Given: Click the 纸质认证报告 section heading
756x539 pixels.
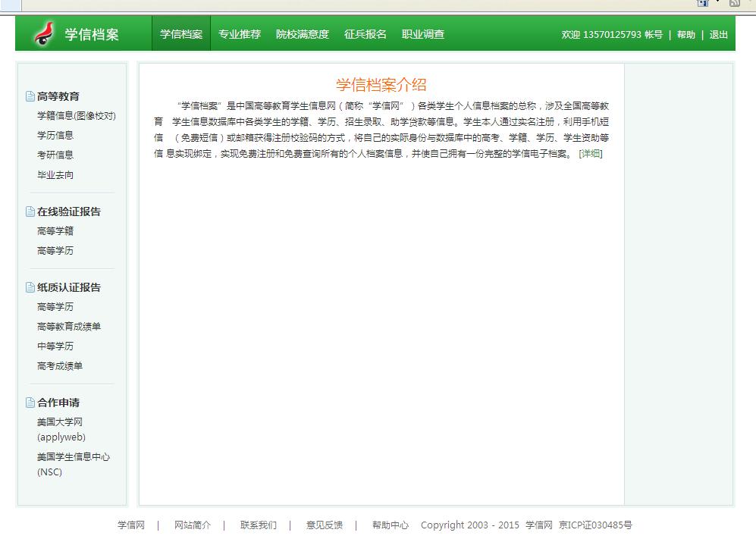Looking at the screenshot, I should 69,287.
